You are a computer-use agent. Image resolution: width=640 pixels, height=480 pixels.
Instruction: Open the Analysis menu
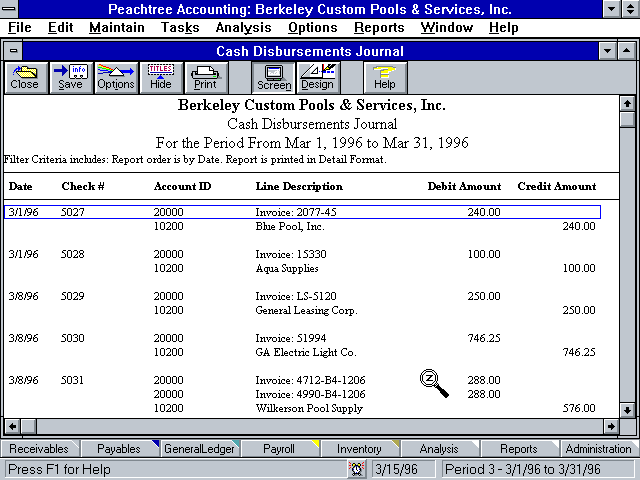point(243,27)
